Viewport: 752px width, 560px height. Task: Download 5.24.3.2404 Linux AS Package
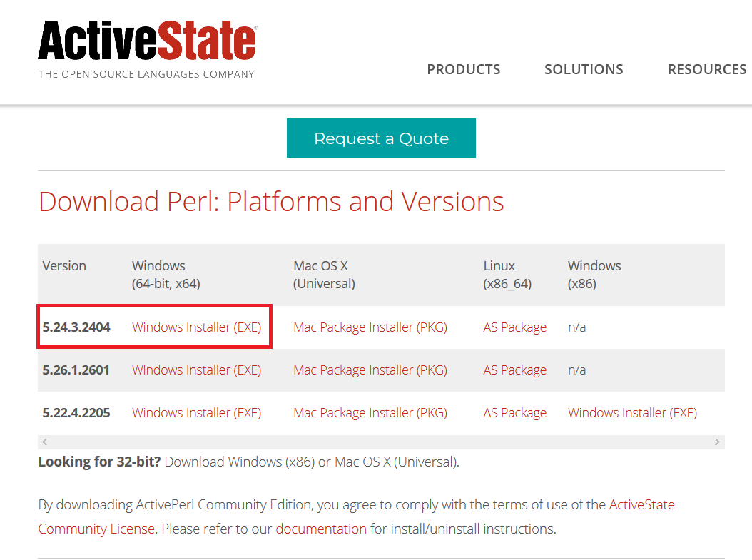click(x=514, y=327)
